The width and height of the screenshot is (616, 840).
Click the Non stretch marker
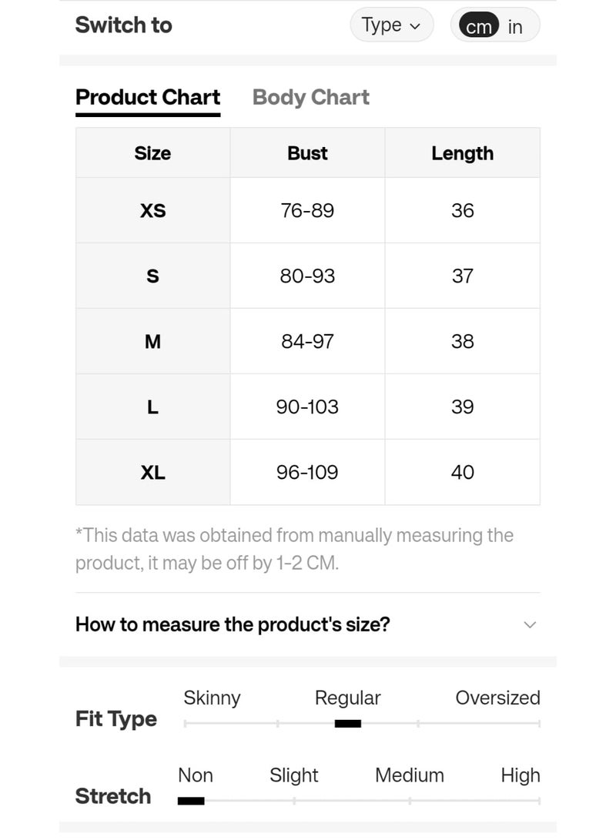(x=191, y=801)
